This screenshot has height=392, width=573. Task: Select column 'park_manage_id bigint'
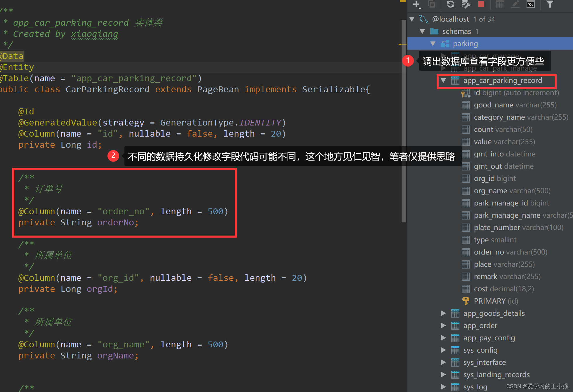490,203
